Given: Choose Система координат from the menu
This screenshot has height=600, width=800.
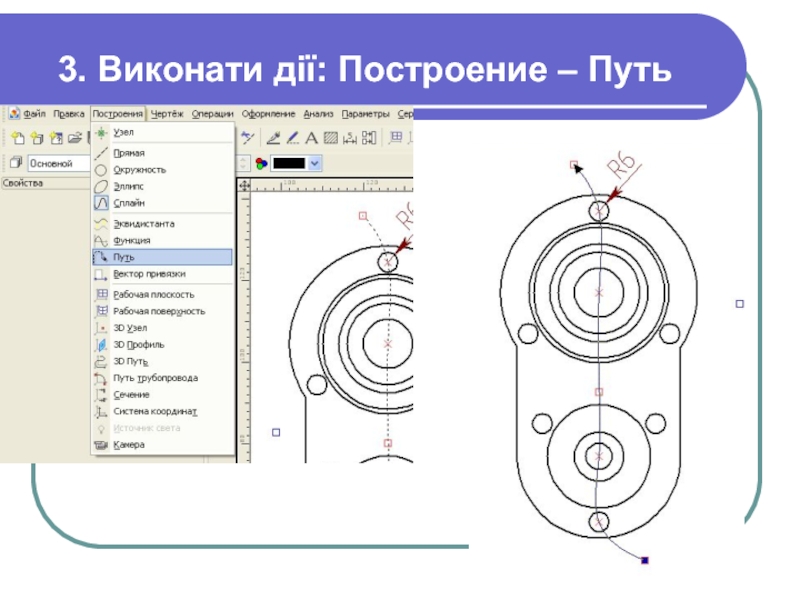Looking at the screenshot, I should (x=163, y=411).
